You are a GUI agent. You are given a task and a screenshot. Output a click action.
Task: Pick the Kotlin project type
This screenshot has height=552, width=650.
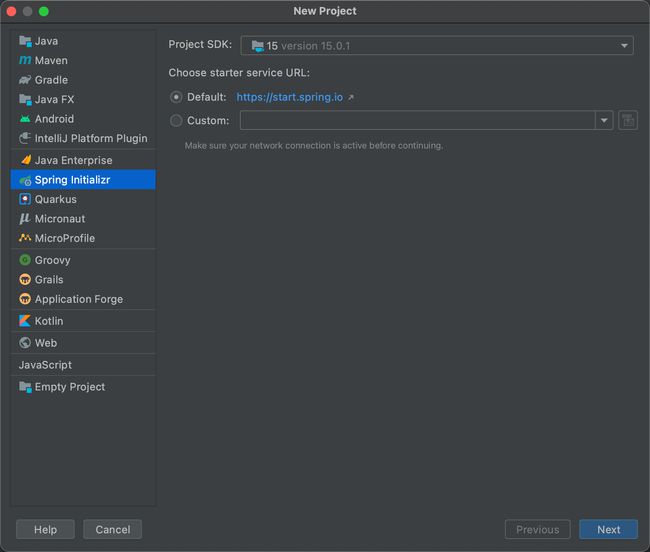(83, 321)
